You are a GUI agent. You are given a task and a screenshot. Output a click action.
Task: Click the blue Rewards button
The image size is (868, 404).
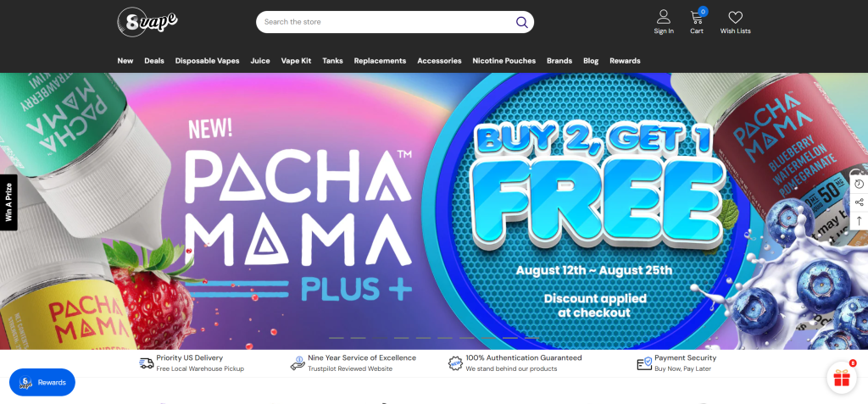[42, 383]
